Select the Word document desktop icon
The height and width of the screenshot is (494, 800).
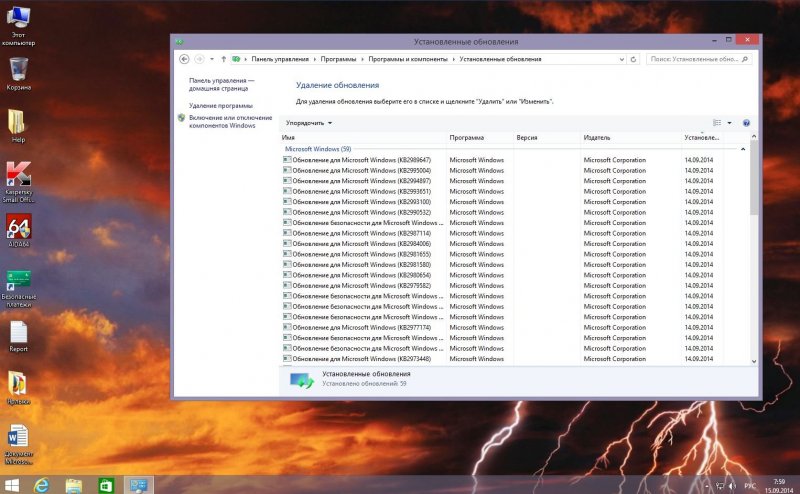tap(19, 444)
